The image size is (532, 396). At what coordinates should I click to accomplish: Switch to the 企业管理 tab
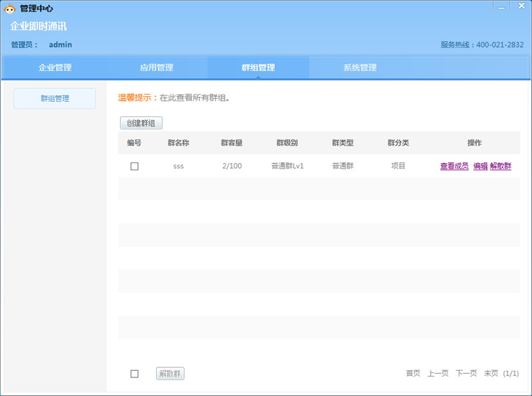tap(55, 68)
